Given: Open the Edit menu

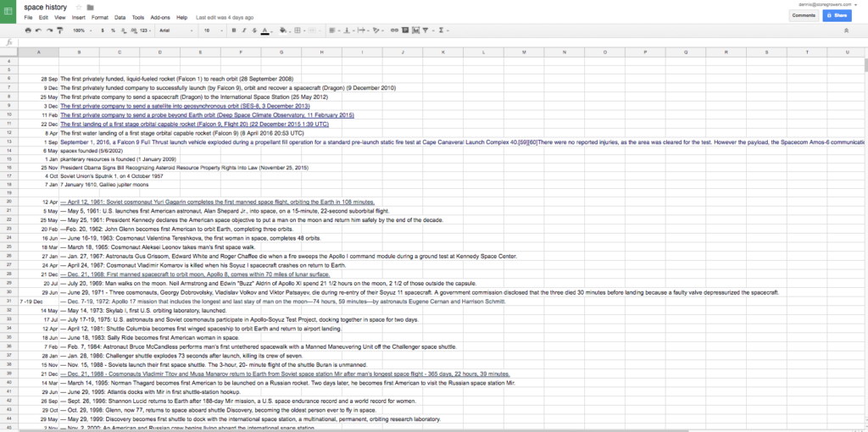Looking at the screenshot, I should click(44, 18).
